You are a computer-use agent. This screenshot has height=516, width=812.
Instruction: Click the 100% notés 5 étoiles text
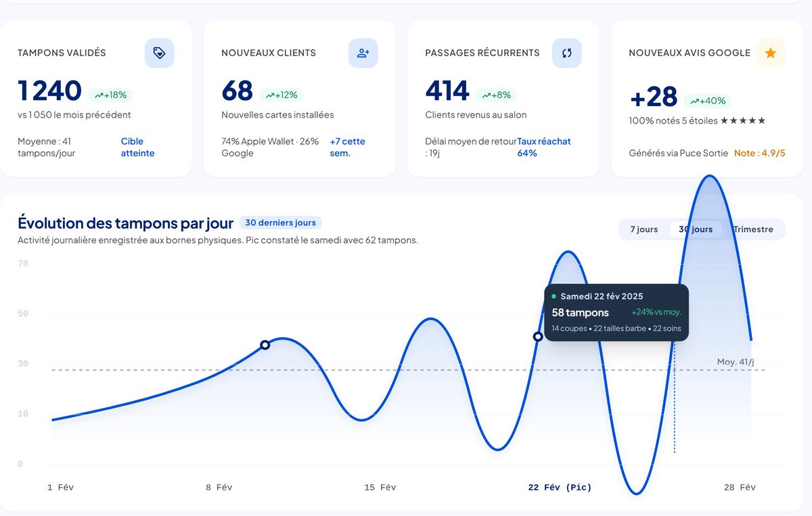(x=697, y=121)
